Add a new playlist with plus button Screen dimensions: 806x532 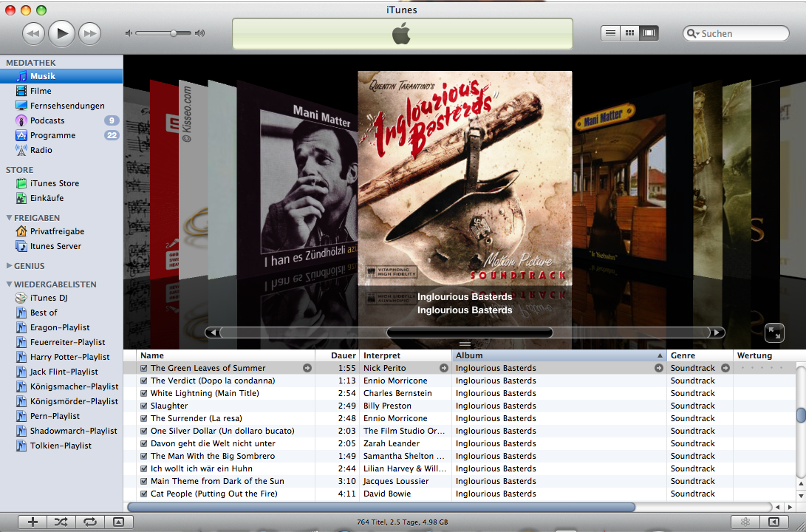coord(33,522)
